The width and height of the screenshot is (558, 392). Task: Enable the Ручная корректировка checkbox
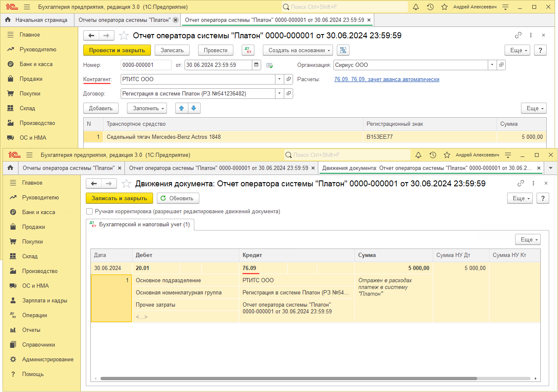(x=89, y=211)
